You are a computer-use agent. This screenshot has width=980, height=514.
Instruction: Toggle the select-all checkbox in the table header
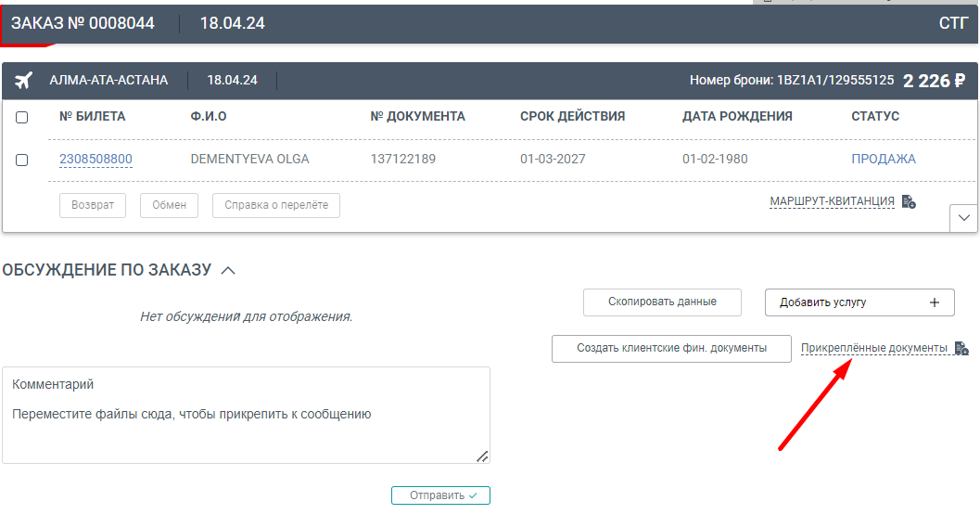[22, 117]
